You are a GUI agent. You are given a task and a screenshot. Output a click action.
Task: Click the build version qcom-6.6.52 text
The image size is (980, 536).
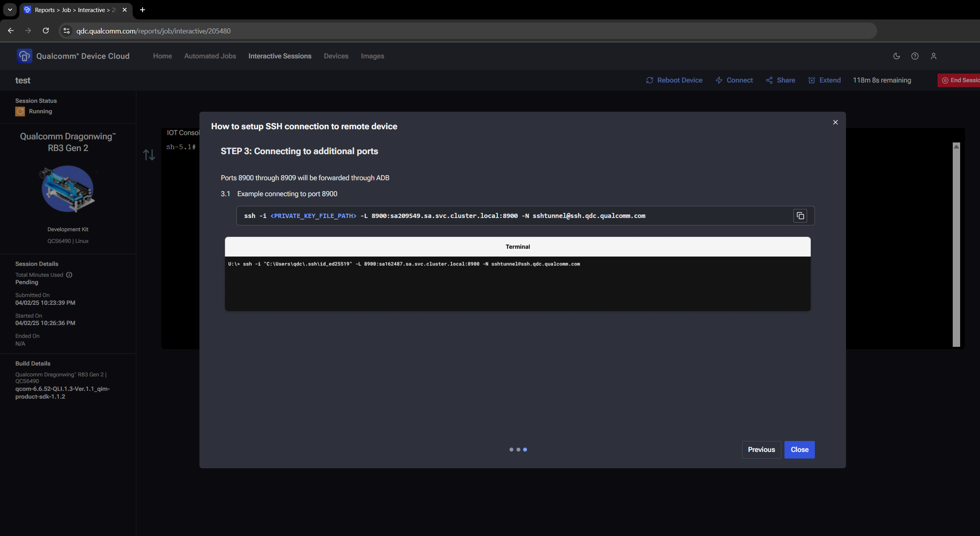pyautogui.click(x=62, y=393)
